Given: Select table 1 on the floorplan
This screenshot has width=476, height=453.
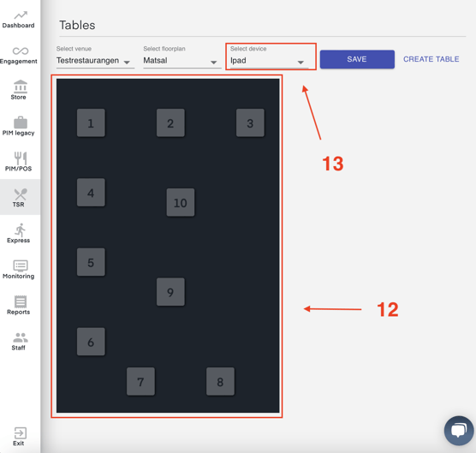Looking at the screenshot, I should pyautogui.click(x=91, y=123).
